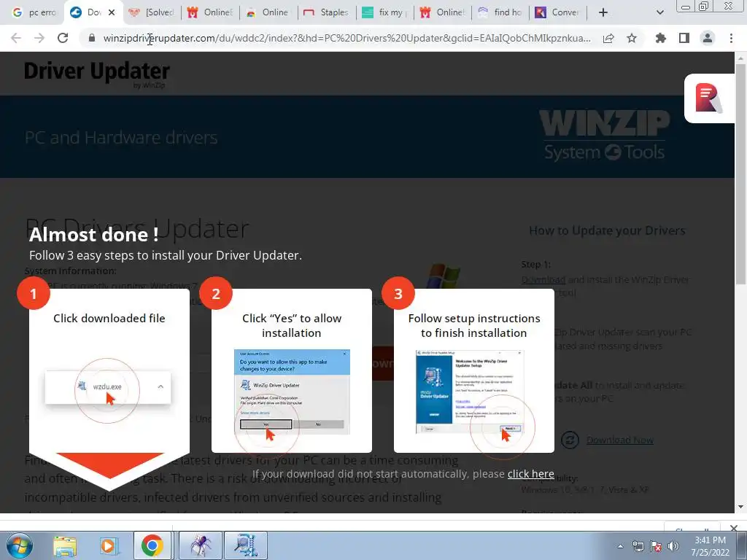Click the address bar URL
The image size is (747, 560).
[347, 38]
